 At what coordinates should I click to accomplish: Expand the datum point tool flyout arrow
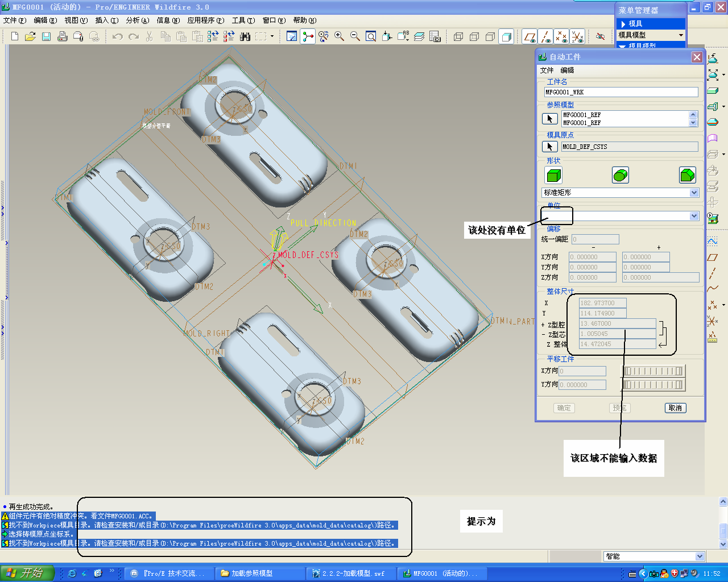pyautogui.click(x=723, y=305)
